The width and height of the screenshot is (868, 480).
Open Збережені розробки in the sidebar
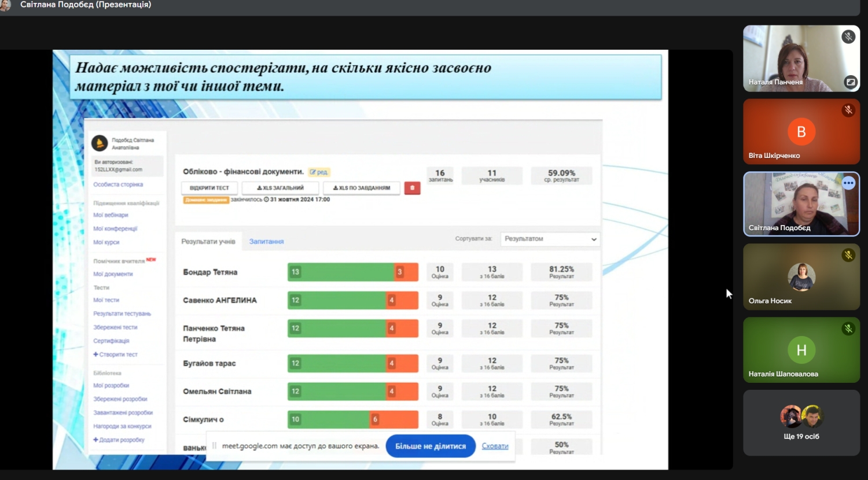120,399
